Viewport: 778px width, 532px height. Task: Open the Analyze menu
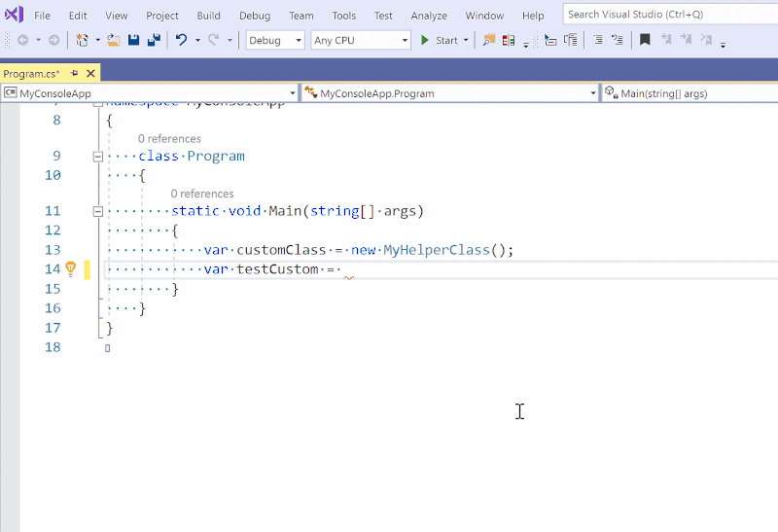pos(429,16)
